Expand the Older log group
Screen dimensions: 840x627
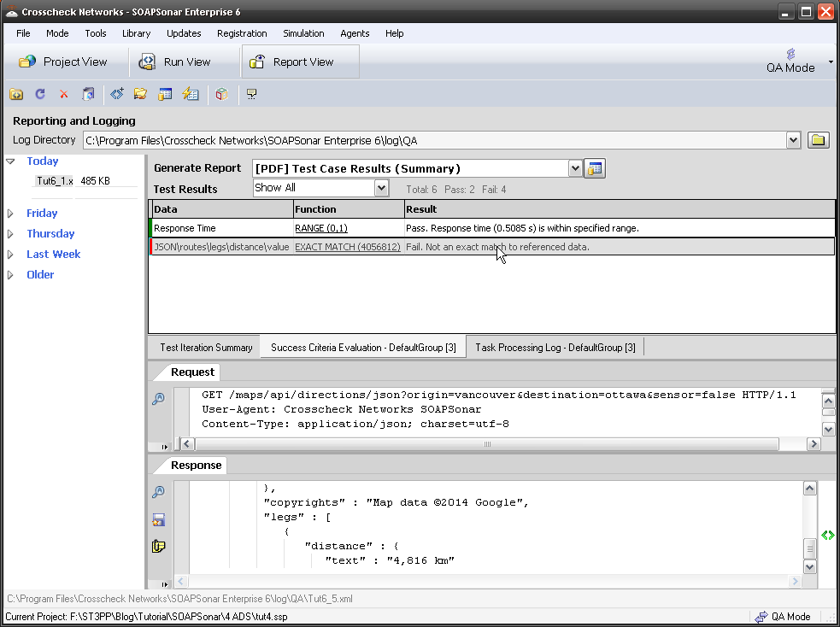pos(10,275)
